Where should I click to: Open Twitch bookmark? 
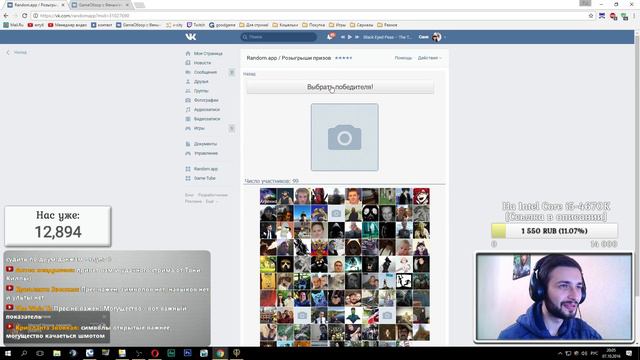pyautogui.click(x=196, y=25)
